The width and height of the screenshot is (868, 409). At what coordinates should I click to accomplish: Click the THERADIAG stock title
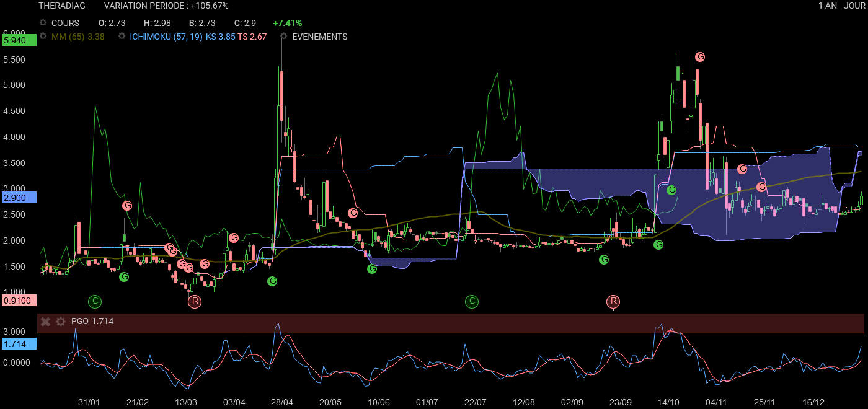point(62,6)
